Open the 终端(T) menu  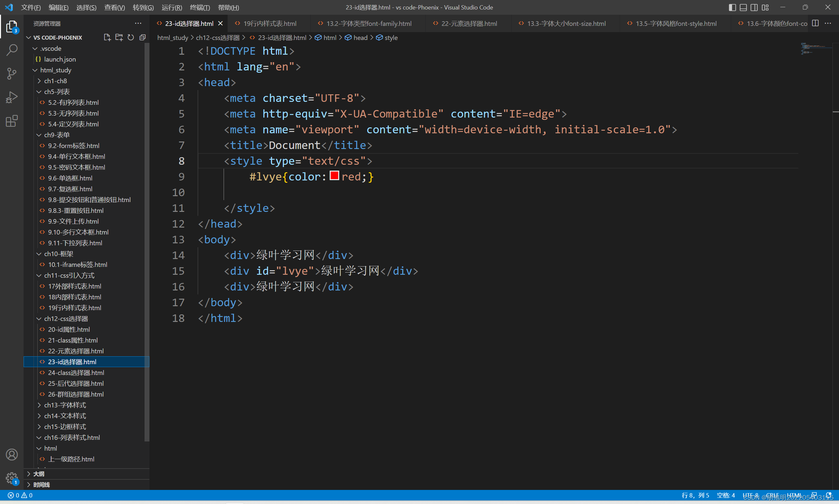pyautogui.click(x=200, y=8)
